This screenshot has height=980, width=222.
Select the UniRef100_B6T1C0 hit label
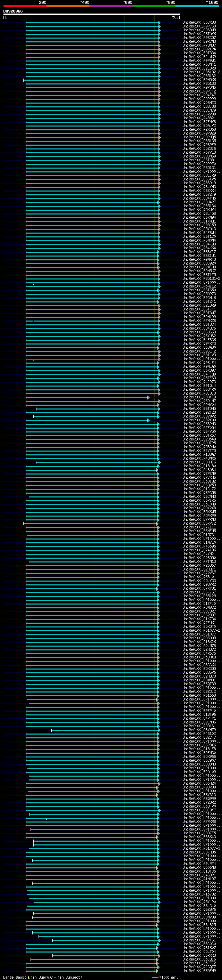(x=199, y=237)
